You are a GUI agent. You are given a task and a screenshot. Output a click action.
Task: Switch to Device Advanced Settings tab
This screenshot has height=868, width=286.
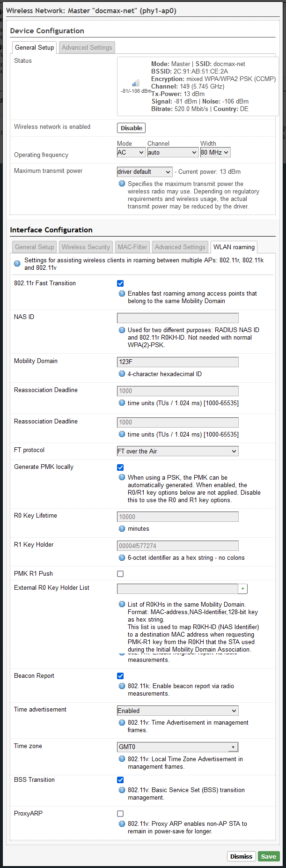[87, 47]
